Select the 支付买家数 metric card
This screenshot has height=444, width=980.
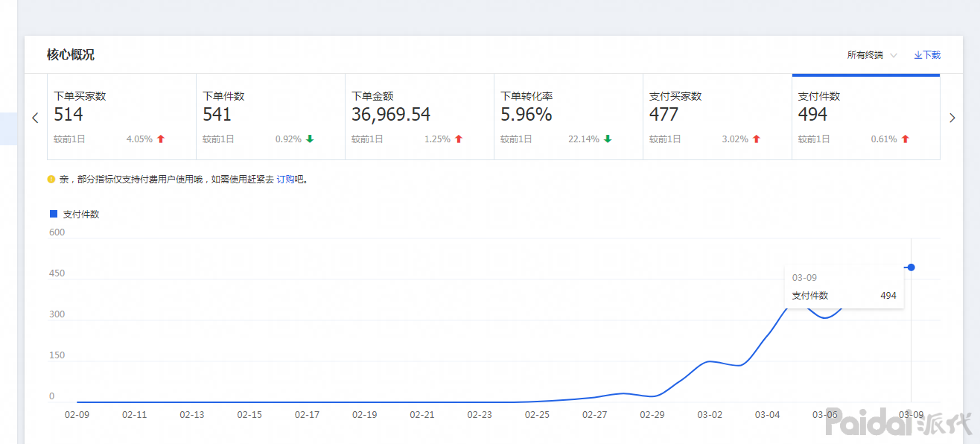[x=717, y=117]
